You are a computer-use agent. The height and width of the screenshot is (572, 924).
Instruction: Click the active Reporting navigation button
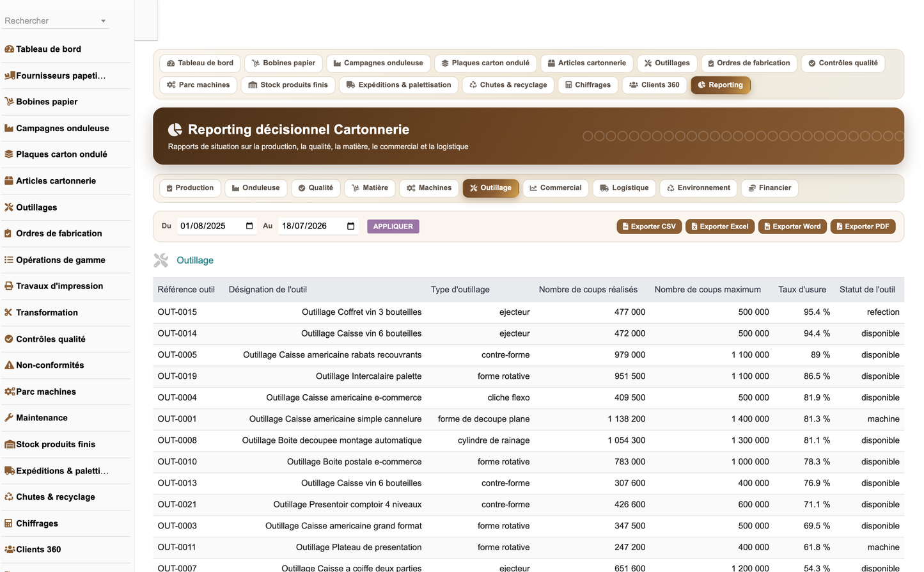pyautogui.click(x=721, y=85)
